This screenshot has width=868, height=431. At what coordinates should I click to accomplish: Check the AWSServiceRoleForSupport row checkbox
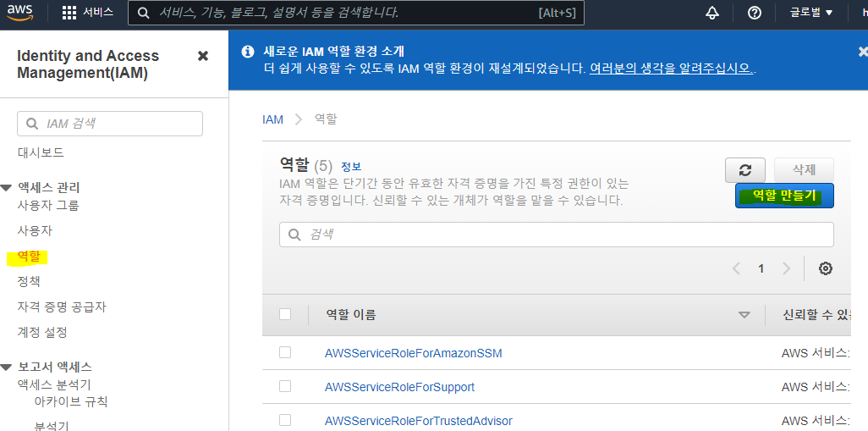pyautogui.click(x=285, y=386)
